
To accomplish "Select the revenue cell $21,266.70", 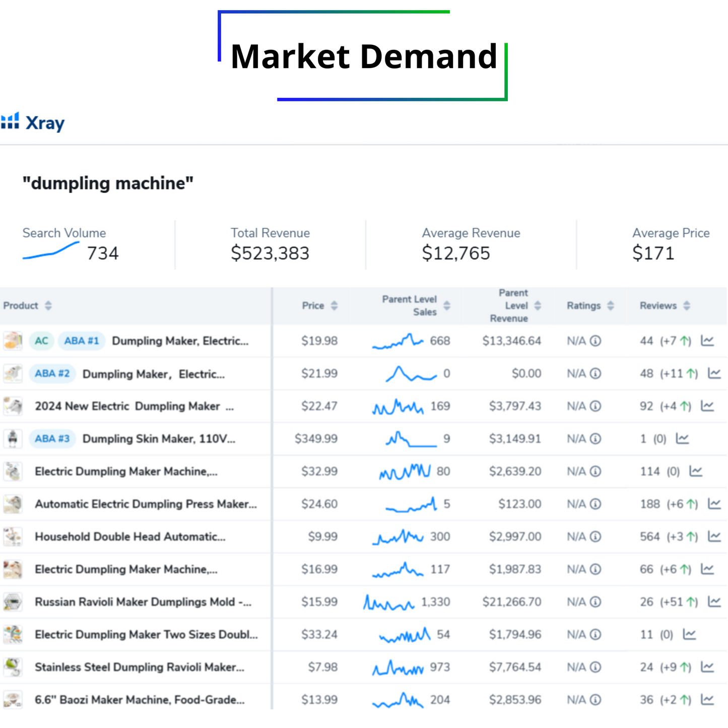I will click(x=512, y=602).
